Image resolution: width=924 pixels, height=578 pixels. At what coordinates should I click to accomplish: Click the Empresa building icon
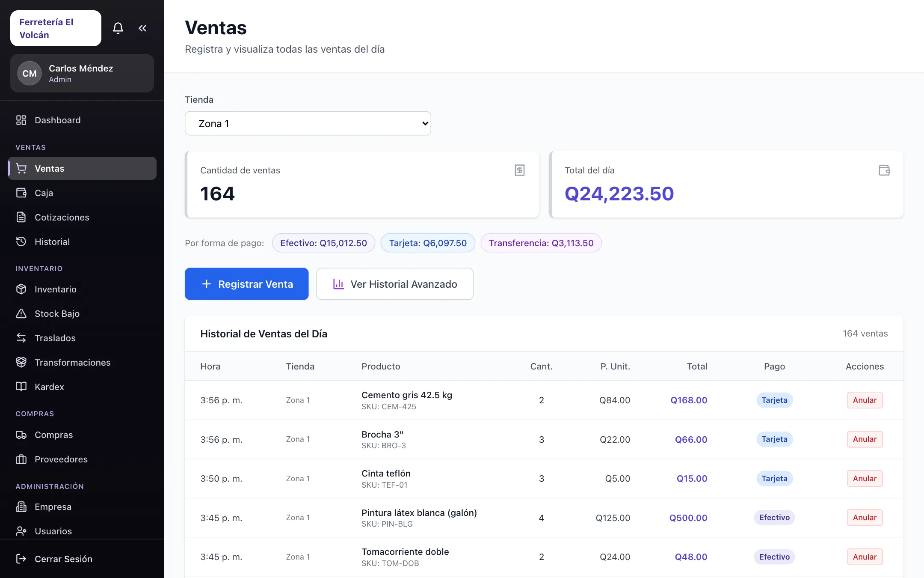21,507
